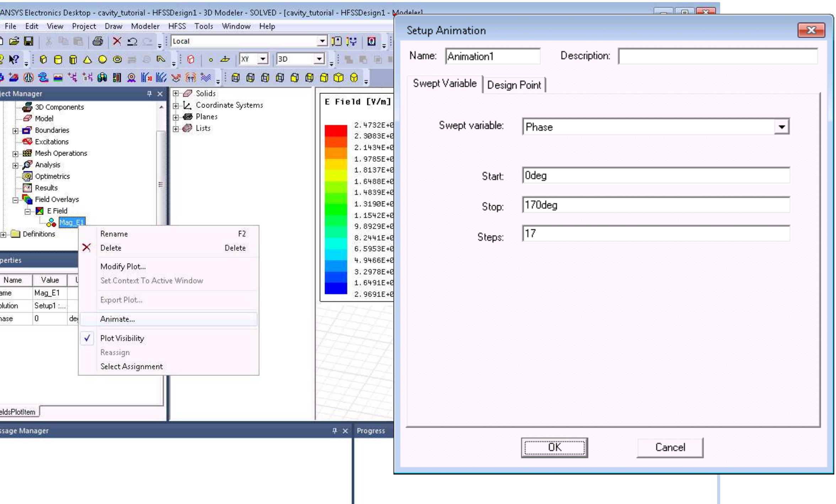
Task: Open the HFSS menu
Action: click(177, 26)
